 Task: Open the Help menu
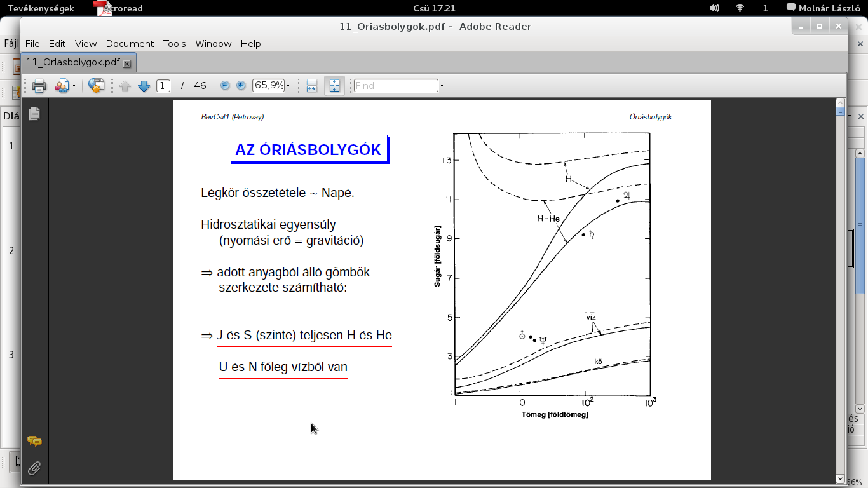click(250, 44)
